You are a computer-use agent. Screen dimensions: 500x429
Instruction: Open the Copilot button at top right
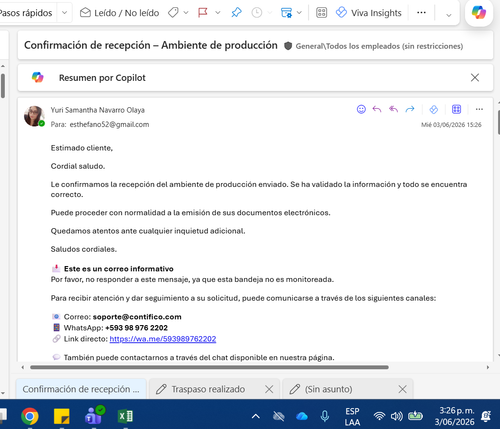click(479, 13)
